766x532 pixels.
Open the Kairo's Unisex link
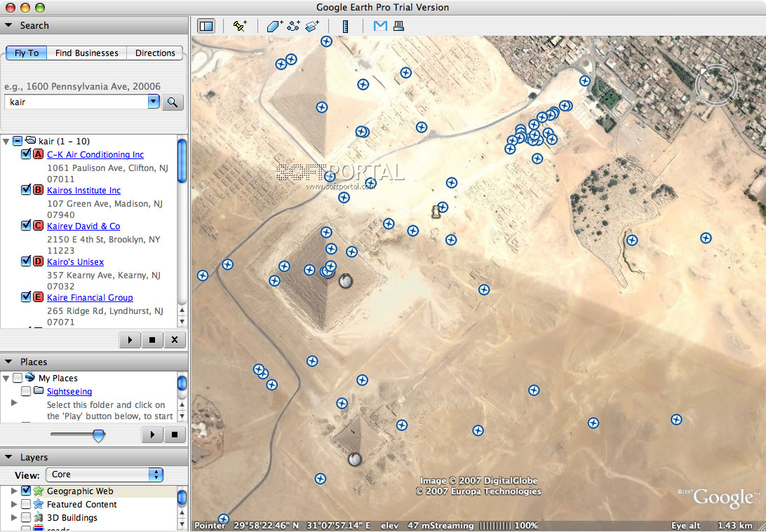pos(75,261)
